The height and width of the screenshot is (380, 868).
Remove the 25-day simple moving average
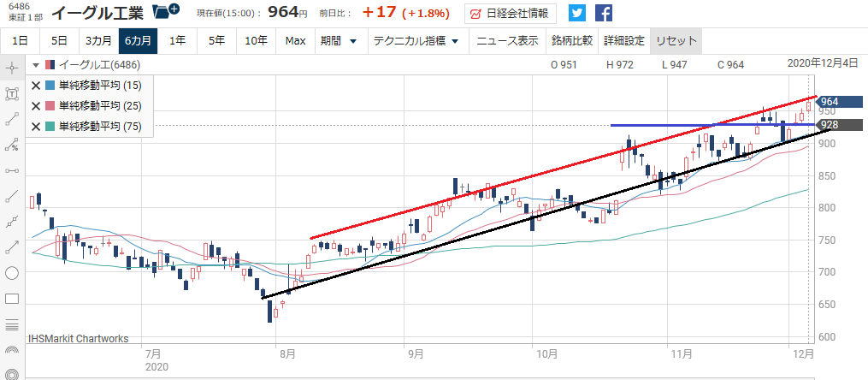point(36,106)
